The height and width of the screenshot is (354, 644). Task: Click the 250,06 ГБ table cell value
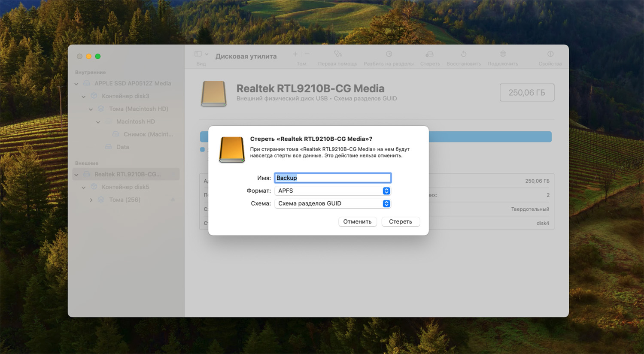[x=537, y=181]
